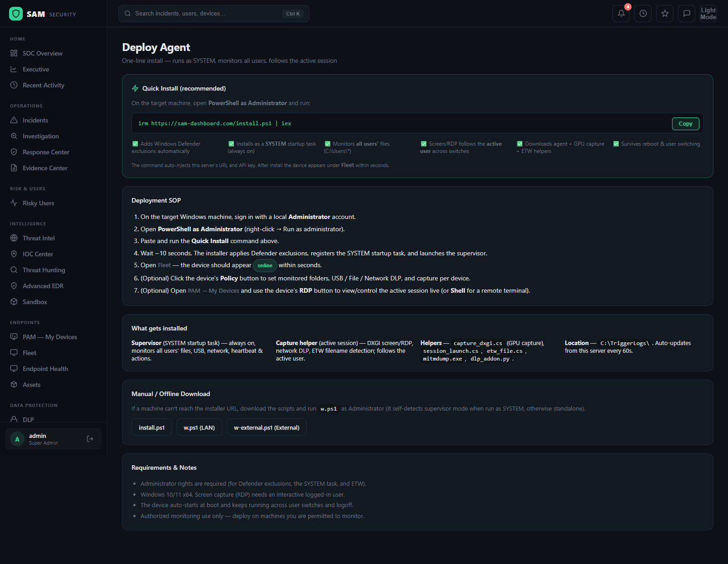The width and height of the screenshot is (728, 564).
Task: Download the install.ps1 script
Action: 152,427
